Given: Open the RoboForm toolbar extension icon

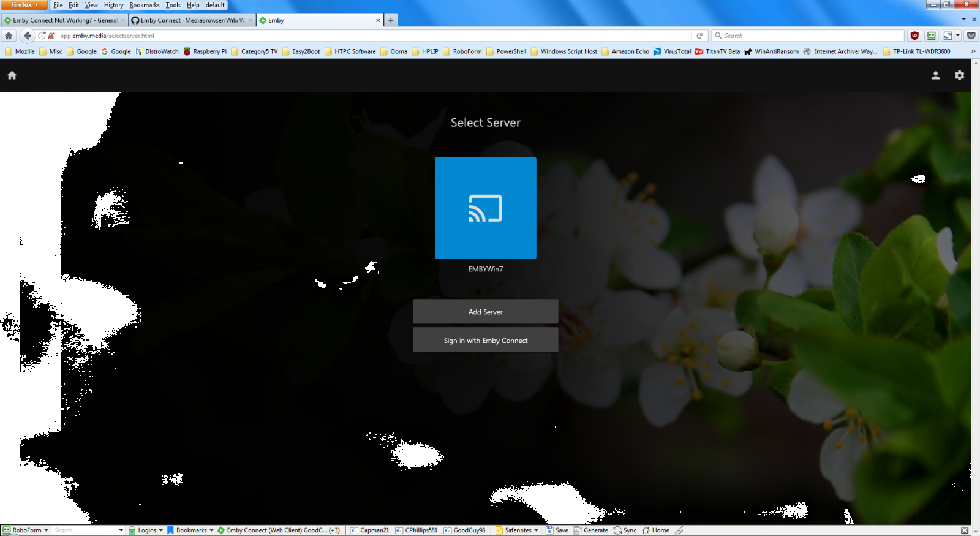Looking at the screenshot, I should click(931, 36).
